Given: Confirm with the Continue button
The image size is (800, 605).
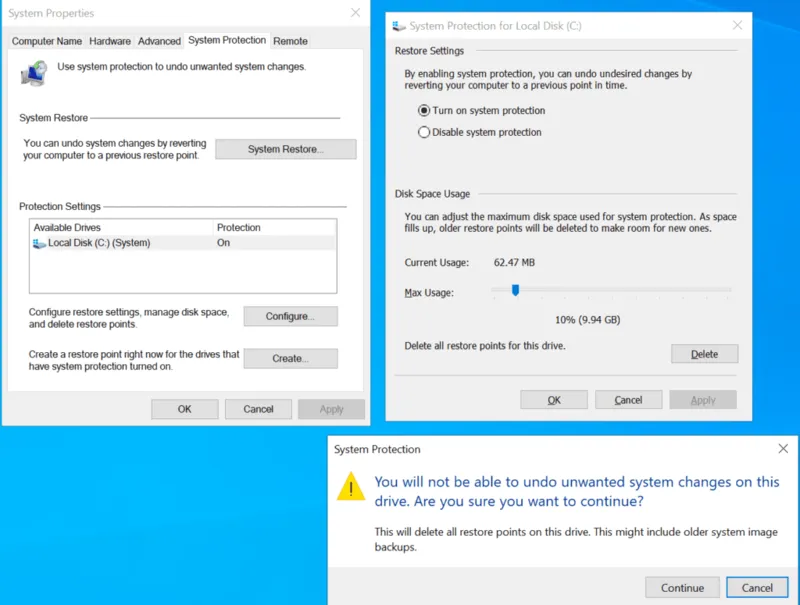Looking at the screenshot, I should pos(682,587).
